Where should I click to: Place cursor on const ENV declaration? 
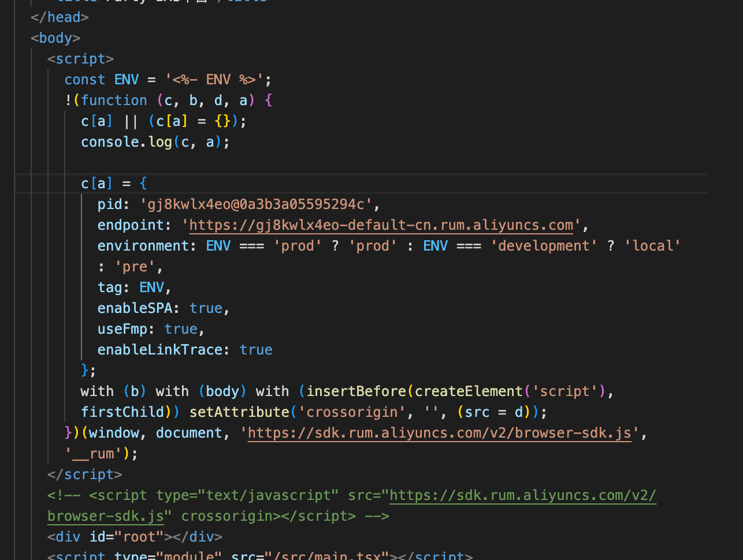pyautogui.click(x=168, y=80)
